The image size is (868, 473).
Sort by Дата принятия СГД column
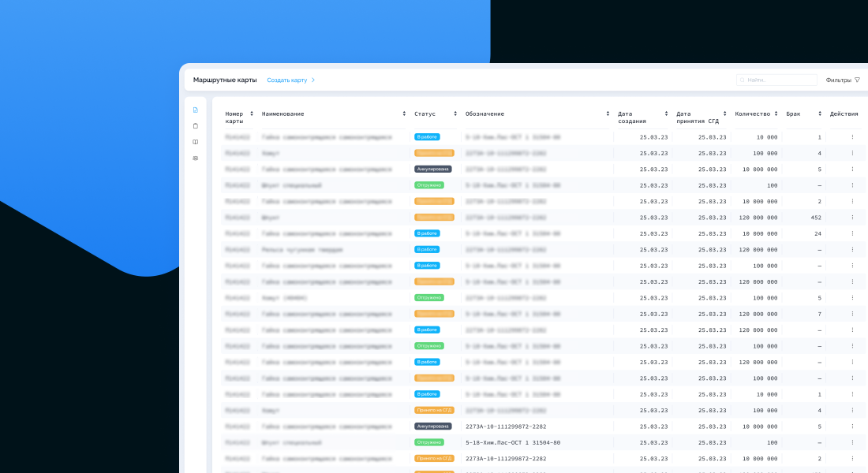[724, 114]
